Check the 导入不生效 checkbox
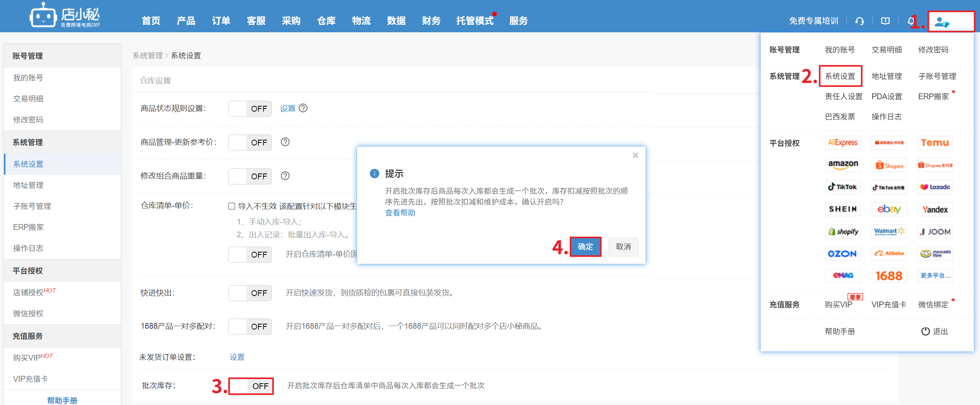This screenshot has width=980, height=405. tap(232, 206)
